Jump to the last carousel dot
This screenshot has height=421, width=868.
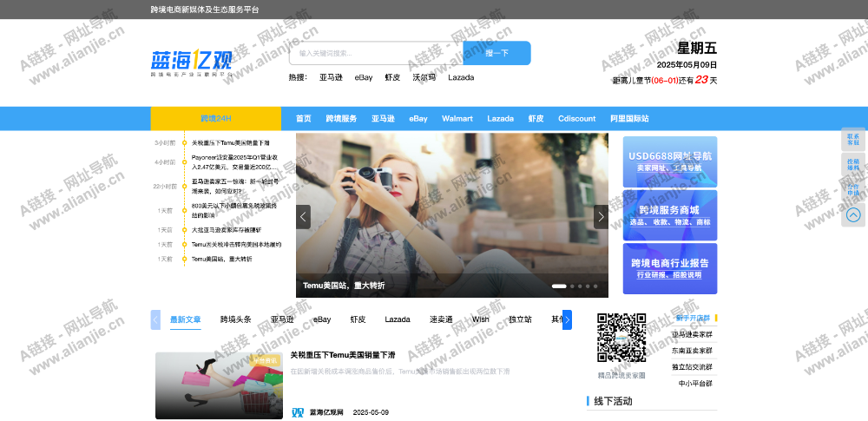595,286
